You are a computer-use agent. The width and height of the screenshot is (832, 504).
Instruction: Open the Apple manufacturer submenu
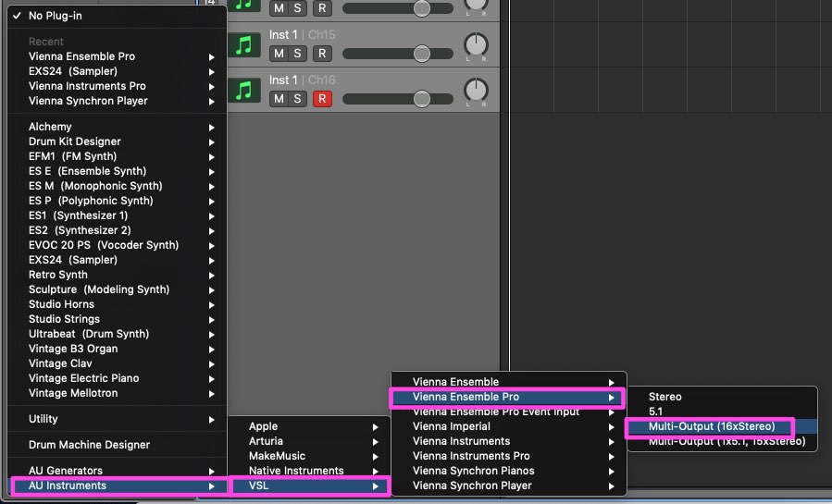(x=309, y=426)
